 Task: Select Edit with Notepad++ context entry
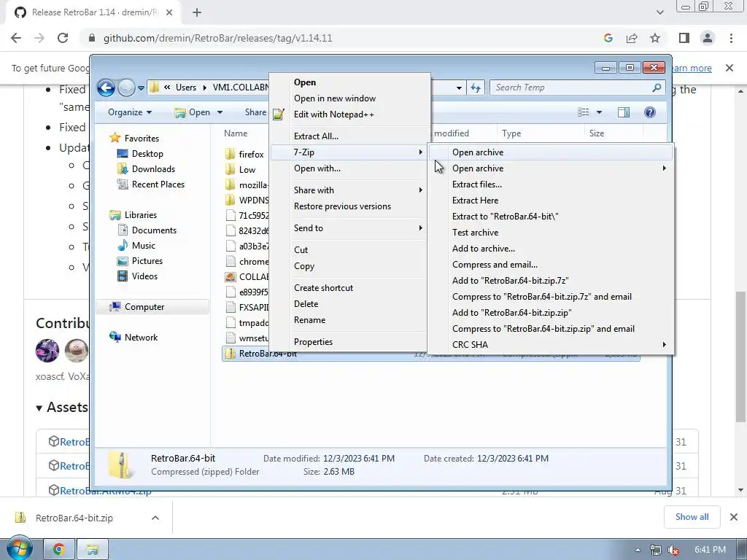[349, 114]
